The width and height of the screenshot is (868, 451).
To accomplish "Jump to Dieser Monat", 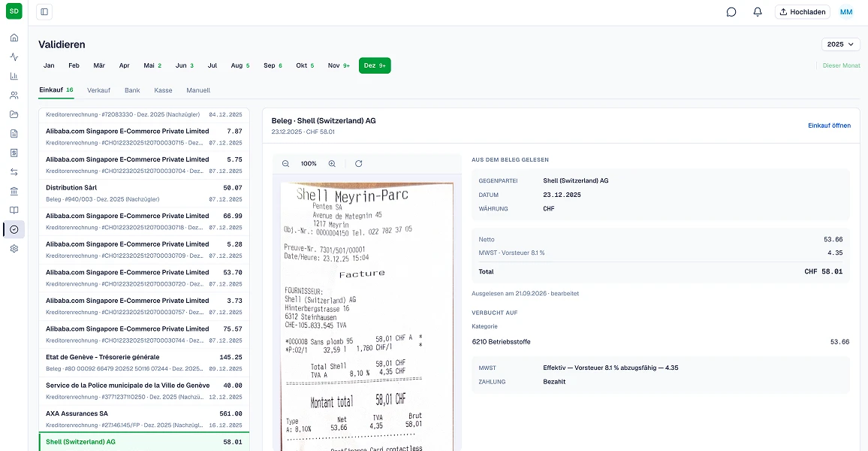I will click(x=842, y=65).
